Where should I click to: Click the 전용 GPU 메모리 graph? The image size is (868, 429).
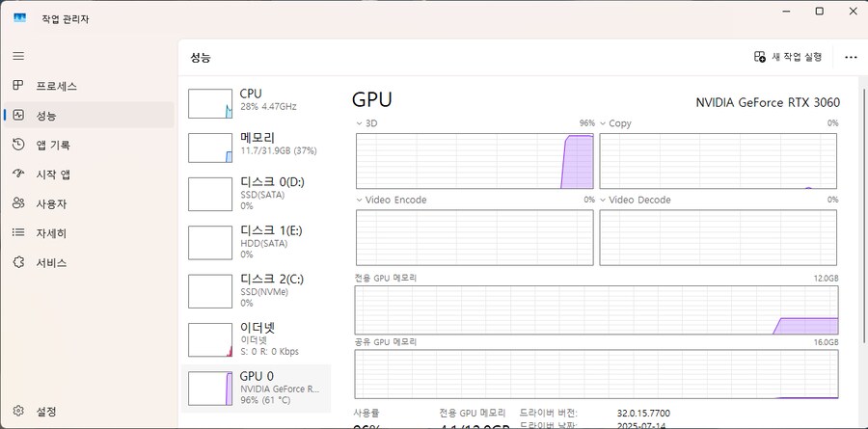point(596,310)
